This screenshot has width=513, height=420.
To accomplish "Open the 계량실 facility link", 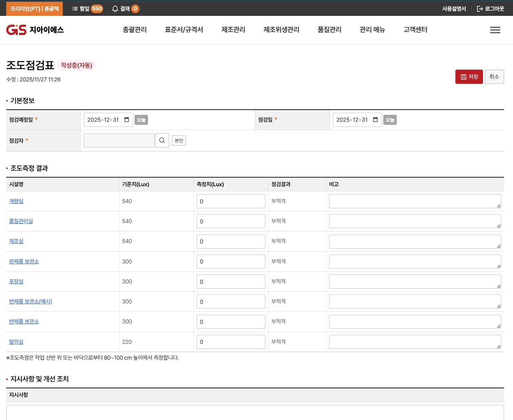I will 16,201.
